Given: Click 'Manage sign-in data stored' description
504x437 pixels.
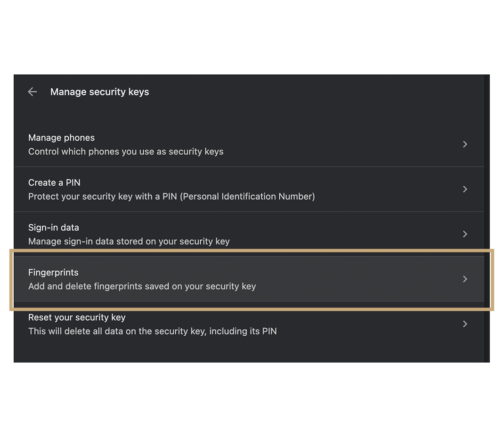Looking at the screenshot, I should pyautogui.click(x=129, y=242).
